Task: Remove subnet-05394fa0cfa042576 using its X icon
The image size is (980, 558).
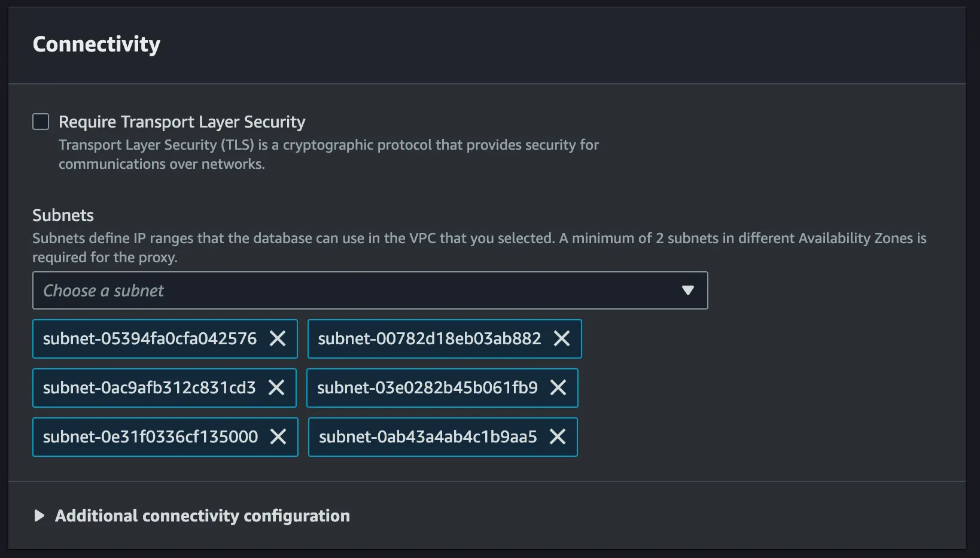Action: click(278, 339)
